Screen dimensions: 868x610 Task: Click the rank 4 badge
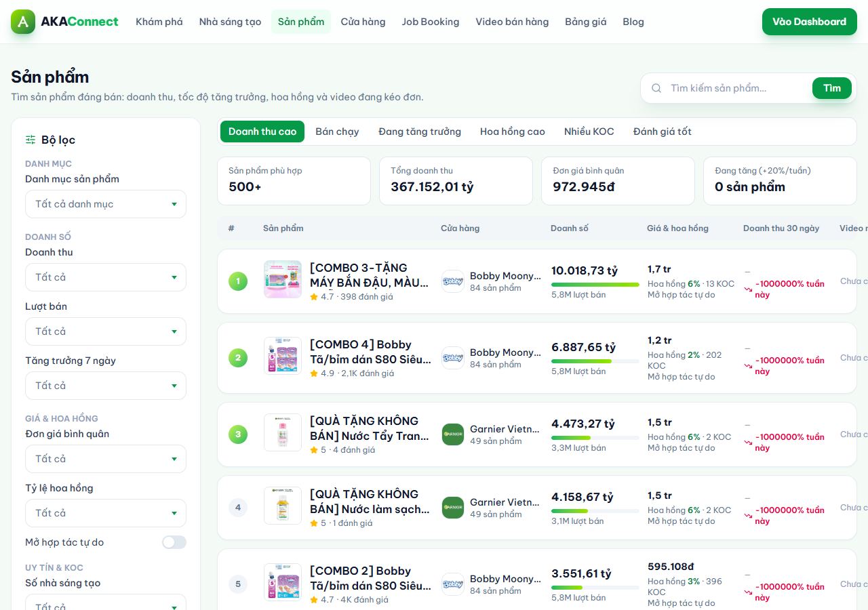tap(238, 508)
